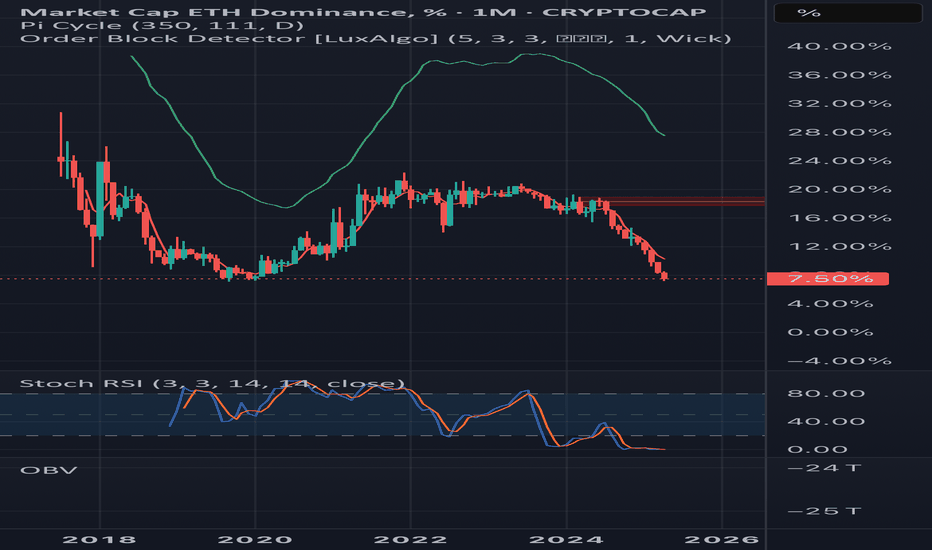This screenshot has height=550, width=932.
Task: Click the 0.00% level on the price scale
Action: [830, 332]
